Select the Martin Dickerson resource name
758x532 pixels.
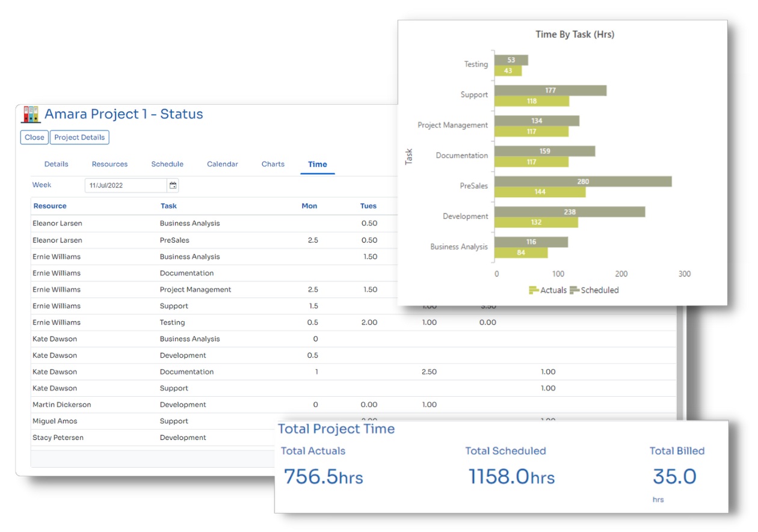coord(62,405)
